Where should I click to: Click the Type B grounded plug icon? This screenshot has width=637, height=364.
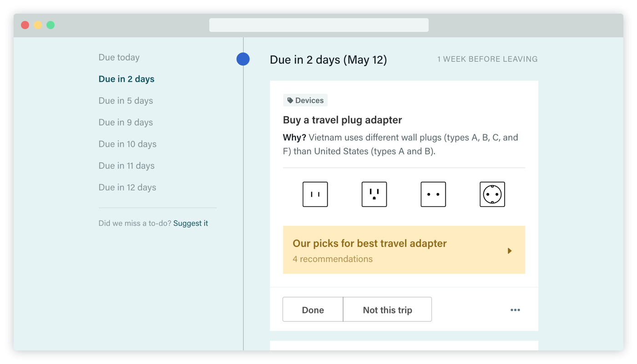tap(374, 194)
